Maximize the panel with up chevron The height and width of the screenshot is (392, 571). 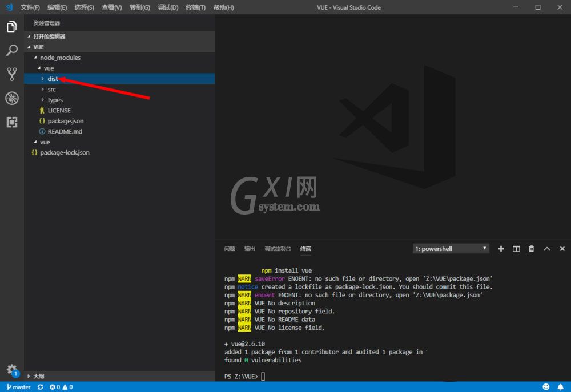[x=546, y=249]
